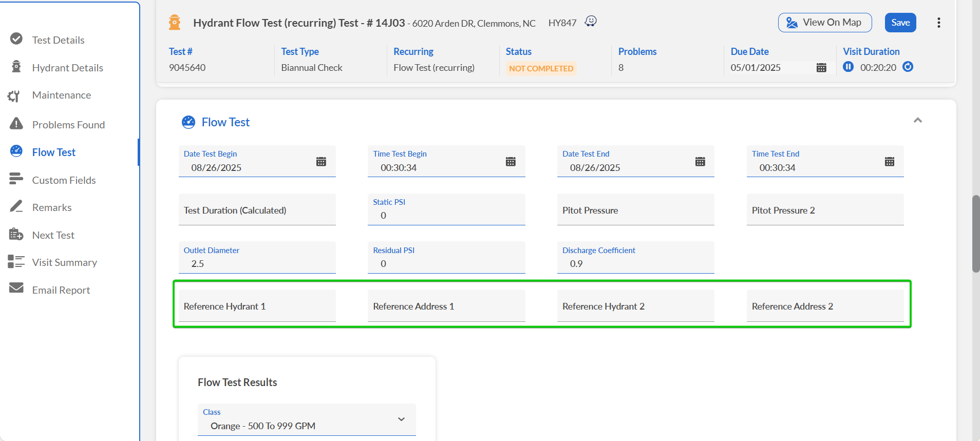Open calendar for Date Test End
The height and width of the screenshot is (441, 980).
click(x=700, y=162)
